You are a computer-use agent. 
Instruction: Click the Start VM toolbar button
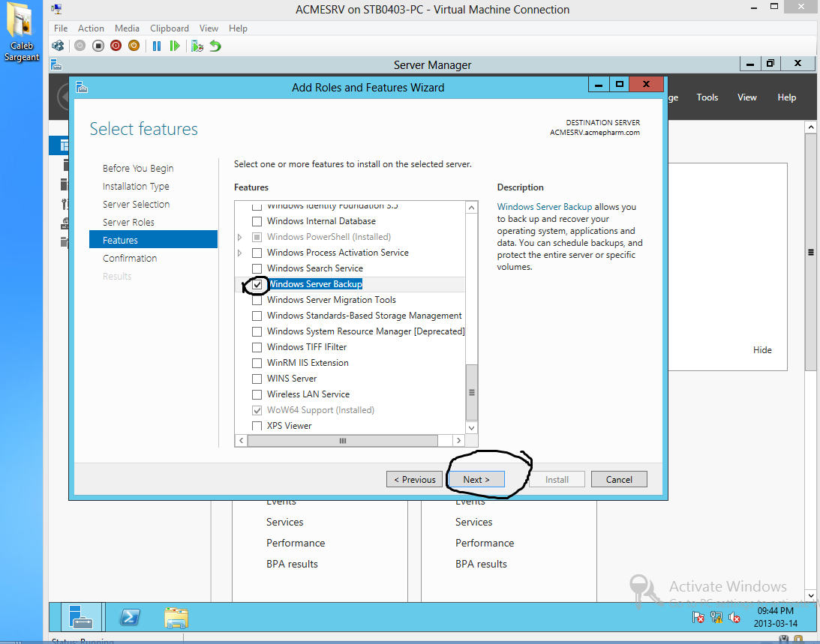point(80,46)
